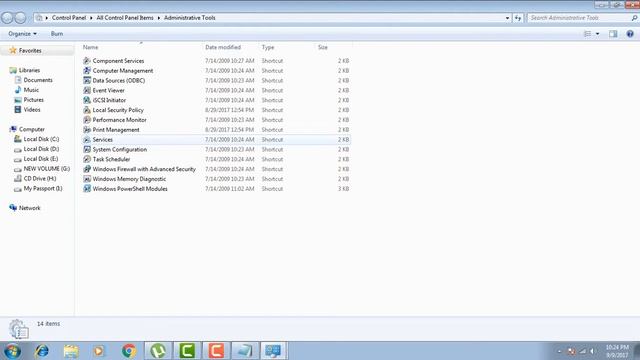Select the Event Viewer icon
This screenshot has width=640, height=360.
(87, 90)
